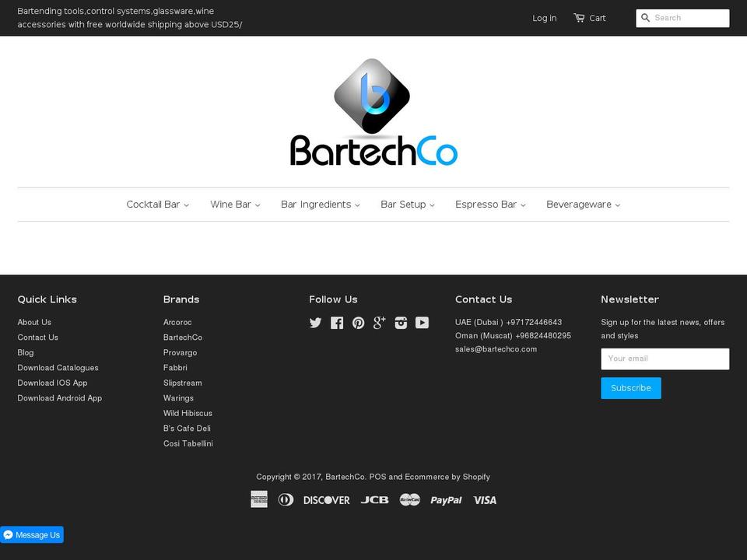Click the Discover payment icon
The width and height of the screenshot is (747, 560).
pyautogui.click(x=327, y=500)
